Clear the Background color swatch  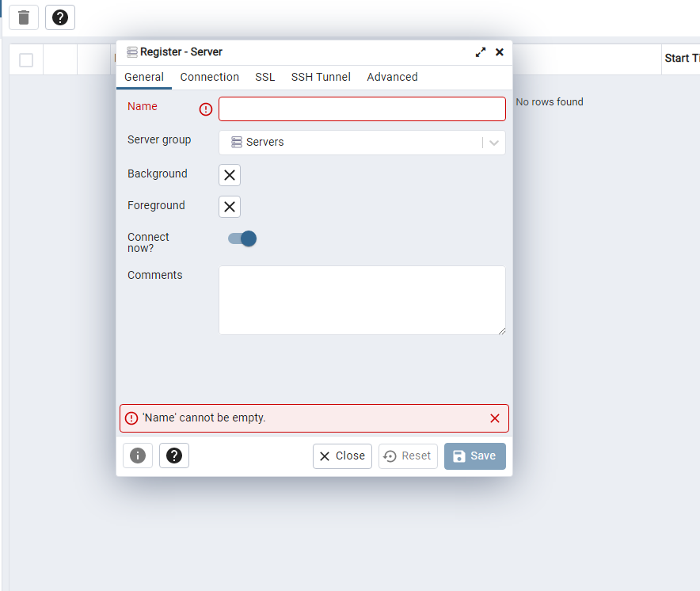(230, 175)
